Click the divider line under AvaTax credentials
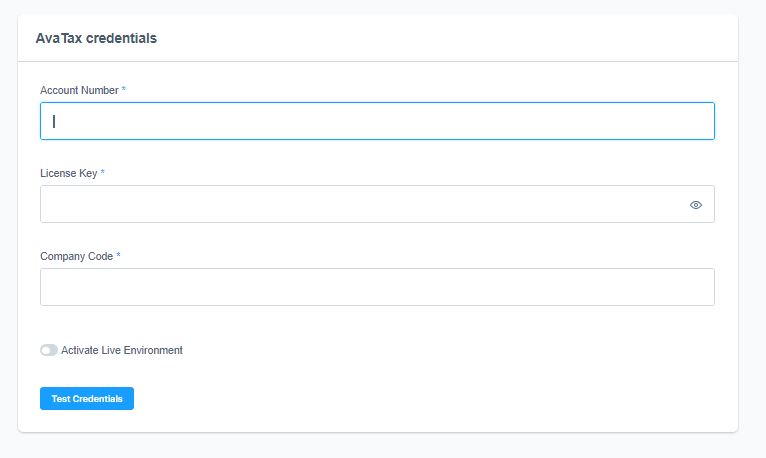This screenshot has width=766, height=458. tap(378, 62)
